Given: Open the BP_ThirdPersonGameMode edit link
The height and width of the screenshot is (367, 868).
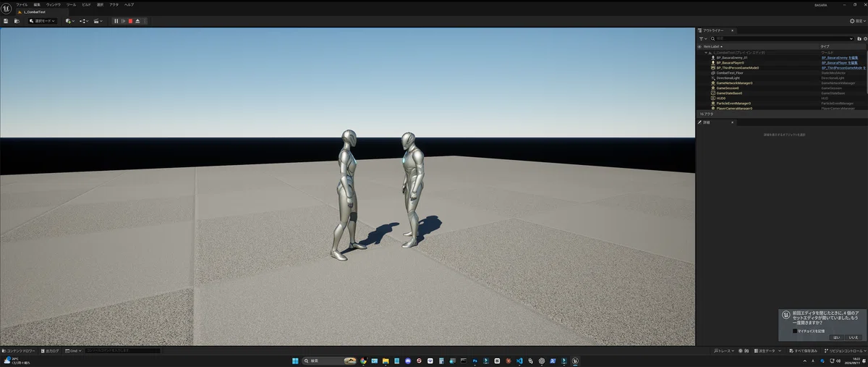Looking at the screenshot, I should (843, 68).
